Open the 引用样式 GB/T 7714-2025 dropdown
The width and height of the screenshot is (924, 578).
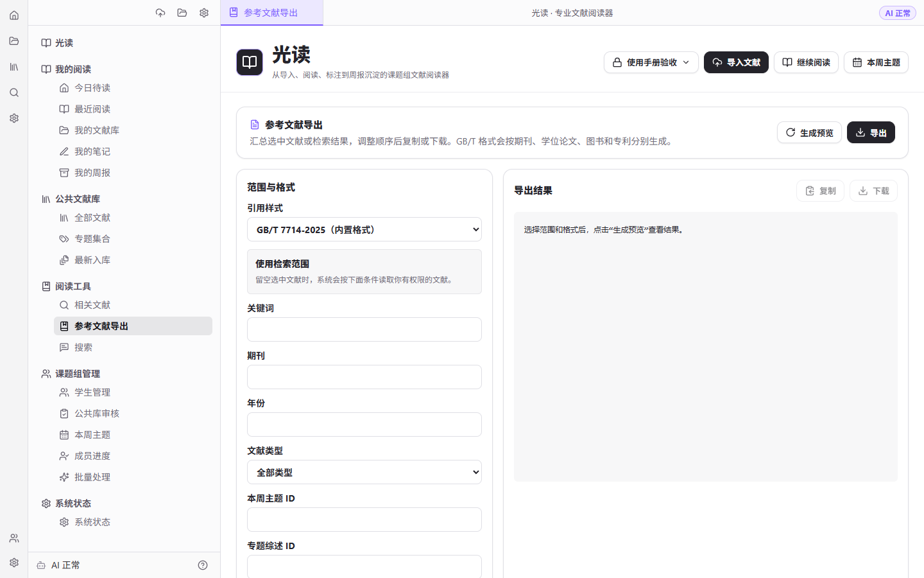[x=364, y=229]
